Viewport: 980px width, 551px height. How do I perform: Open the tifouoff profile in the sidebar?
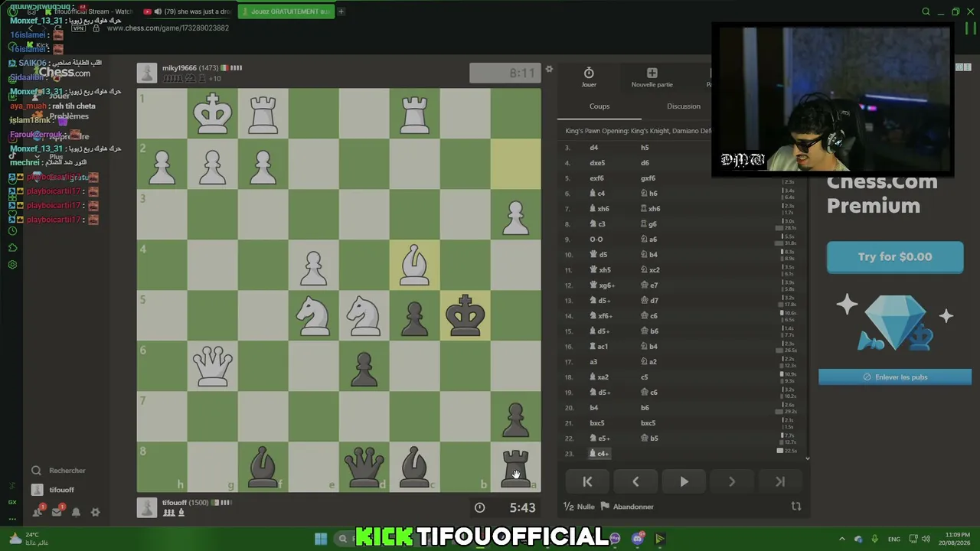tap(54, 490)
